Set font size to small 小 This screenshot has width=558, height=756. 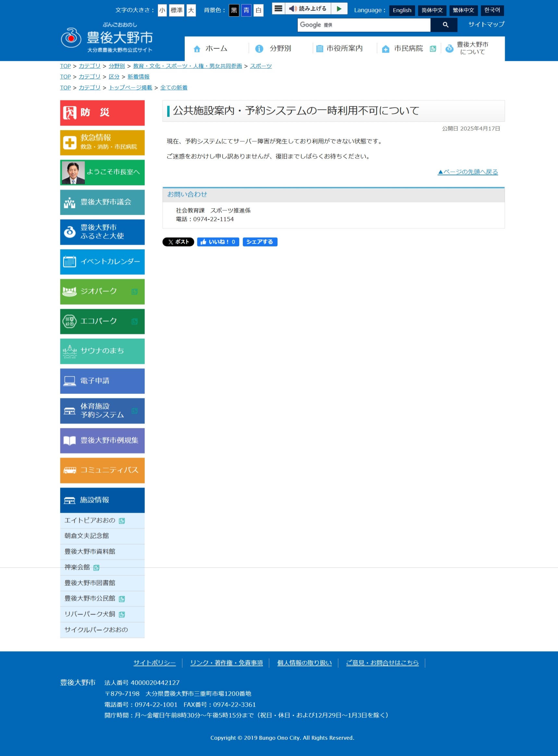tap(163, 10)
